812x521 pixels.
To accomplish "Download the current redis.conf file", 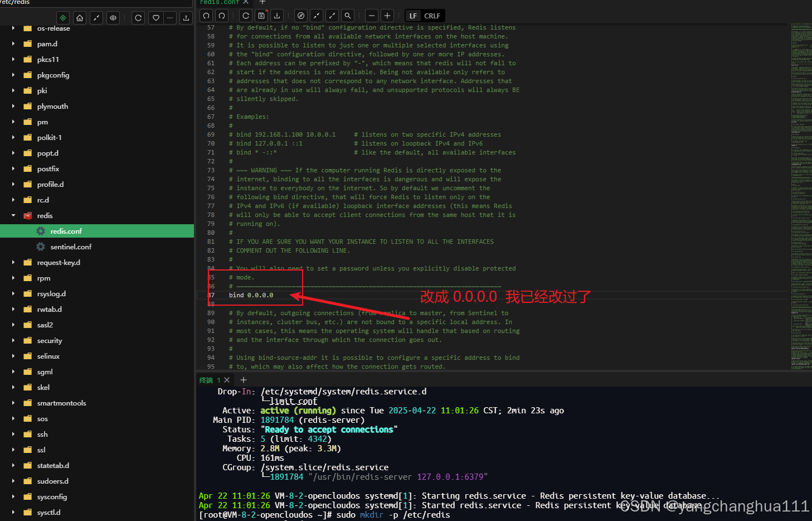I will tap(277, 15).
